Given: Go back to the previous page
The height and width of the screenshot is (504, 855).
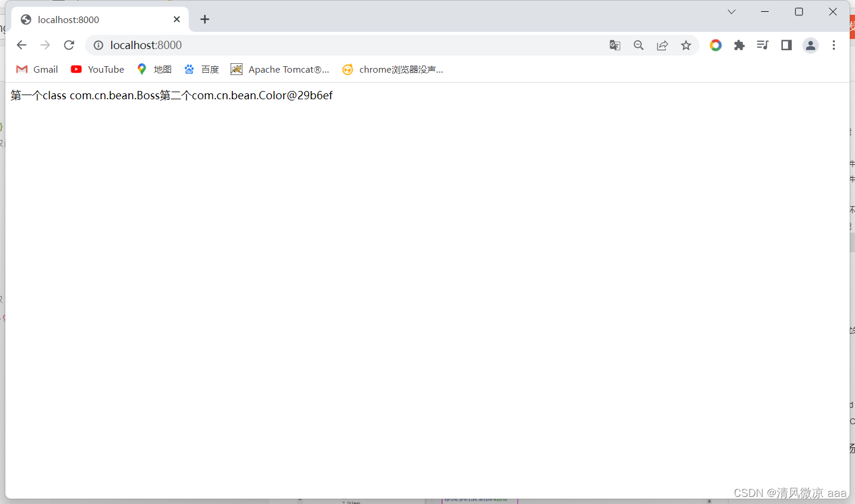Looking at the screenshot, I should 21,45.
